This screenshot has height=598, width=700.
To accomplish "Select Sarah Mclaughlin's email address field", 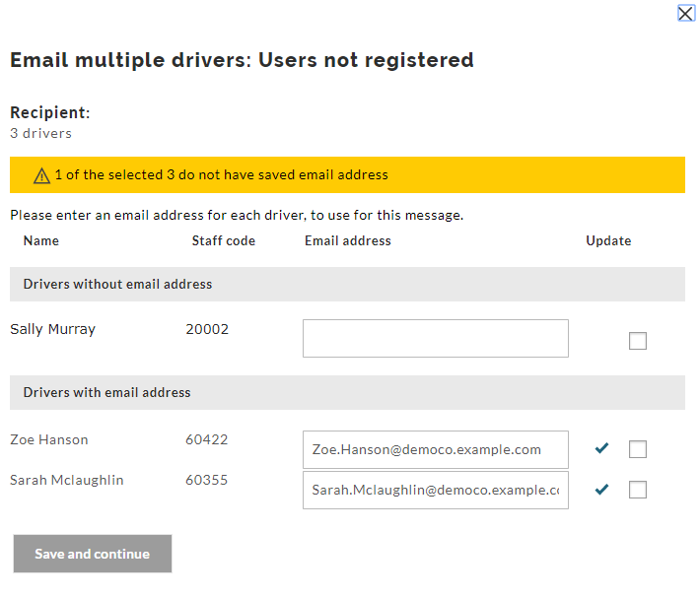I will pos(435,490).
